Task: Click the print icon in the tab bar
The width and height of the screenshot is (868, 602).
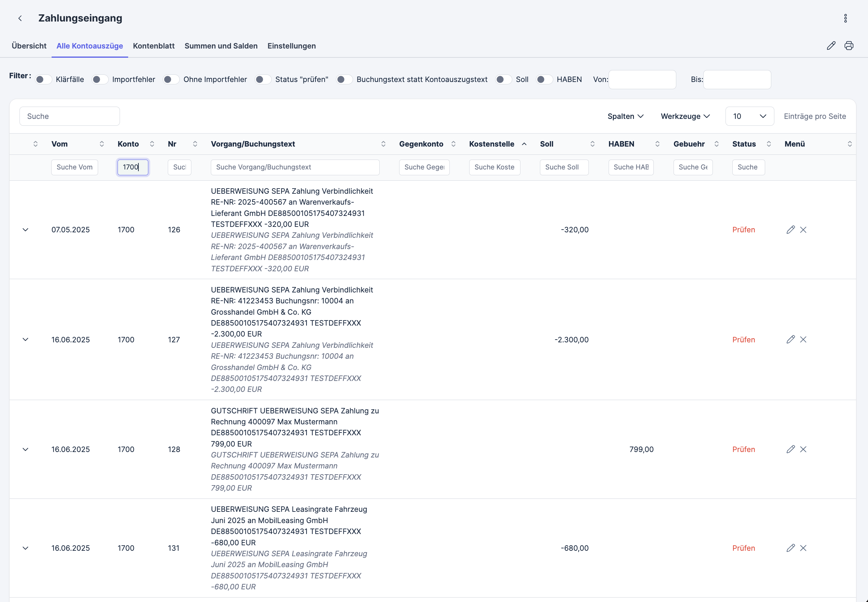Action: pyautogui.click(x=849, y=46)
